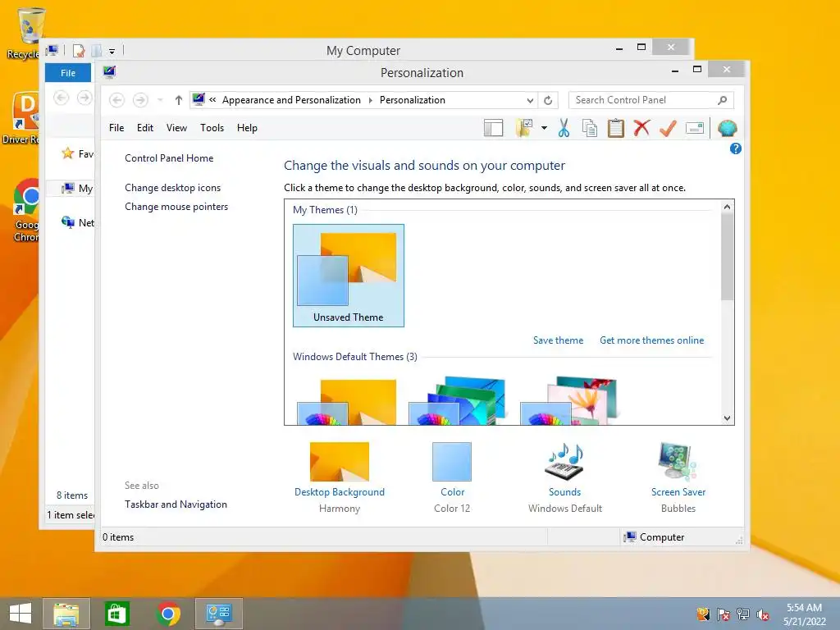The width and height of the screenshot is (840, 630).
Task: Open the Windows Start button
Action: pos(21,614)
